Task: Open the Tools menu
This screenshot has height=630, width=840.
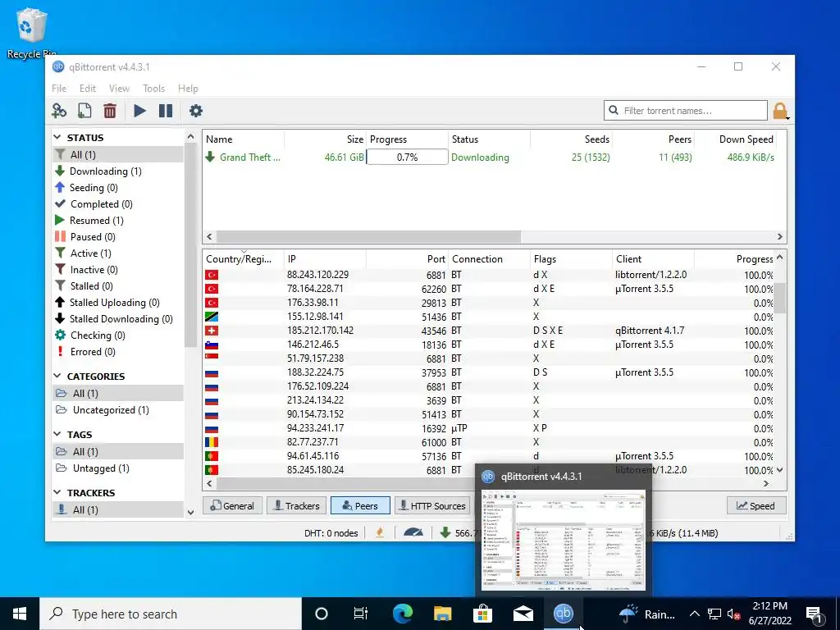Action: click(x=153, y=89)
